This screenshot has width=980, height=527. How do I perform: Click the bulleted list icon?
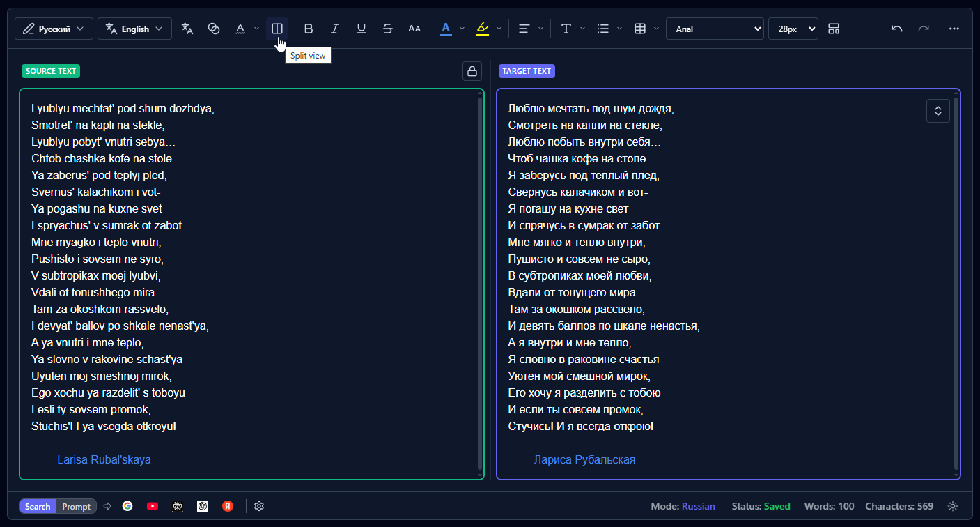(x=603, y=29)
